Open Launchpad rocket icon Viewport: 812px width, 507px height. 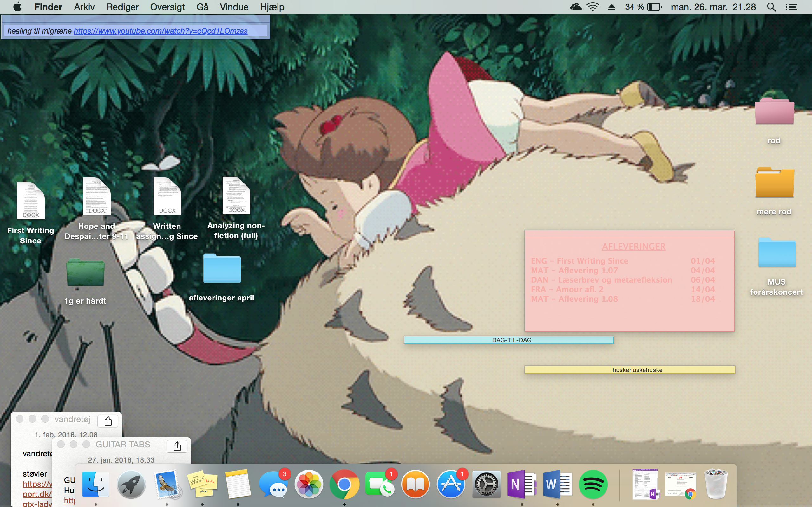pyautogui.click(x=131, y=484)
